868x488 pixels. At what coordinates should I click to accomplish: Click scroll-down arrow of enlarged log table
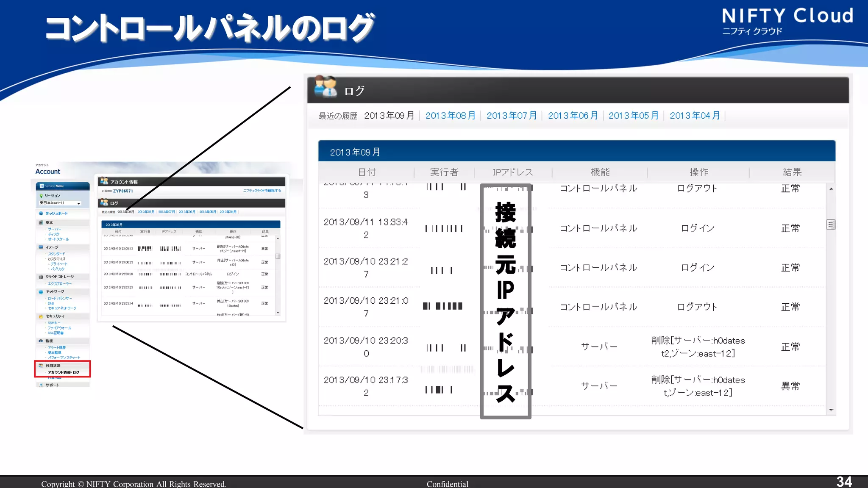point(831,410)
